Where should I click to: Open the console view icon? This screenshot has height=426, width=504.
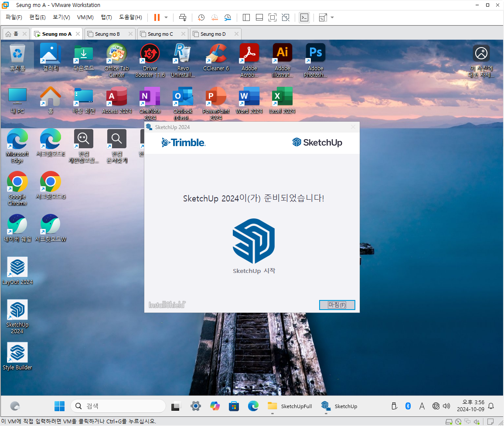coord(304,17)
